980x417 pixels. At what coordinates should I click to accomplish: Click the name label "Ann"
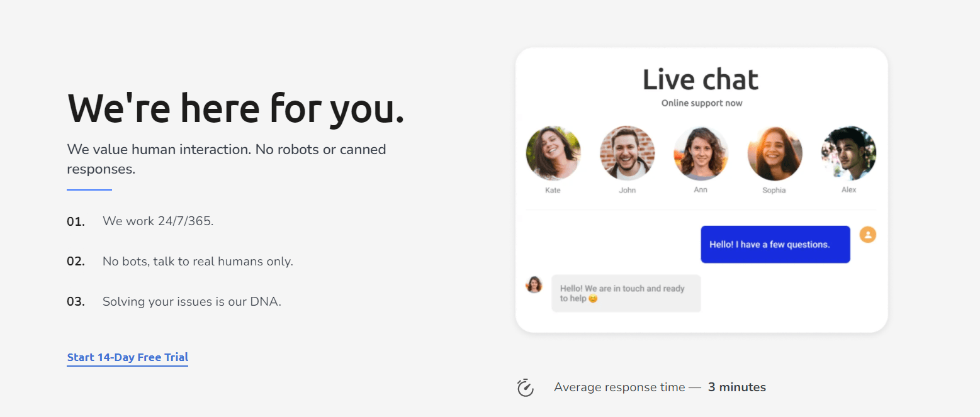[701, 189]
